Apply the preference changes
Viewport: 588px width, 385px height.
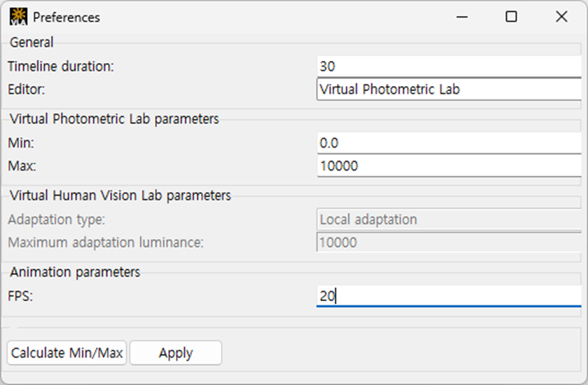click(x=175, y=353)
